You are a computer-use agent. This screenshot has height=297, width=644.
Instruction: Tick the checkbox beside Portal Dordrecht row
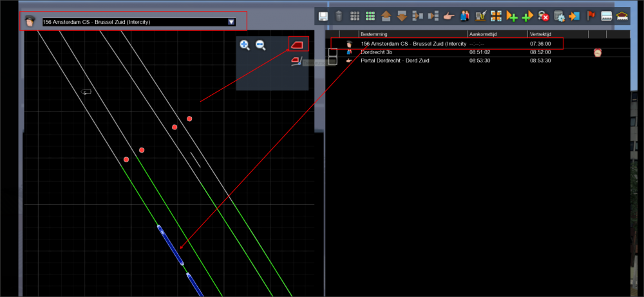[333, 61]
